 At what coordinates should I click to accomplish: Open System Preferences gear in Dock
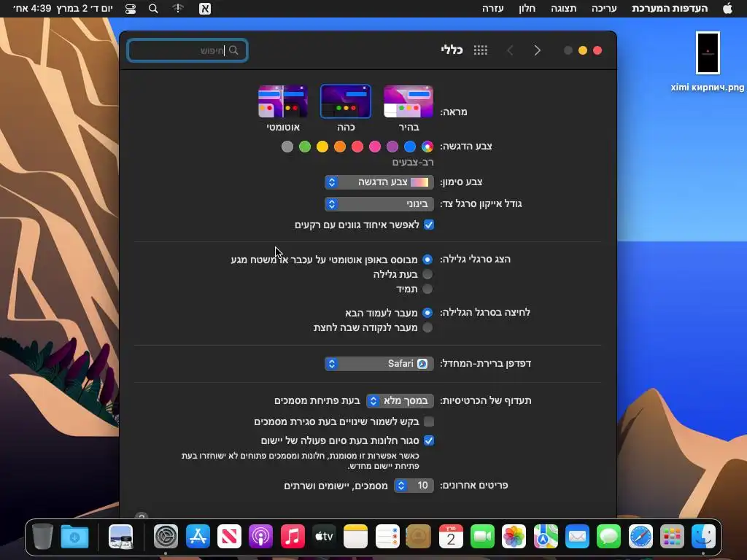166,537
